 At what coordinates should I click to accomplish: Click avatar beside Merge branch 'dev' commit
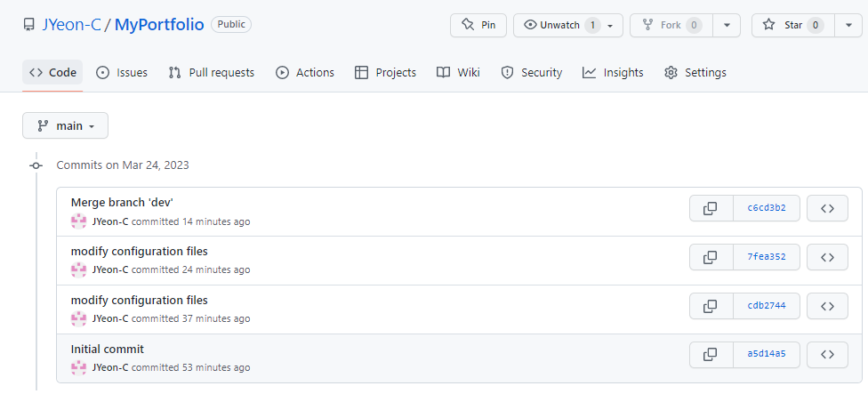pos(79,221)
